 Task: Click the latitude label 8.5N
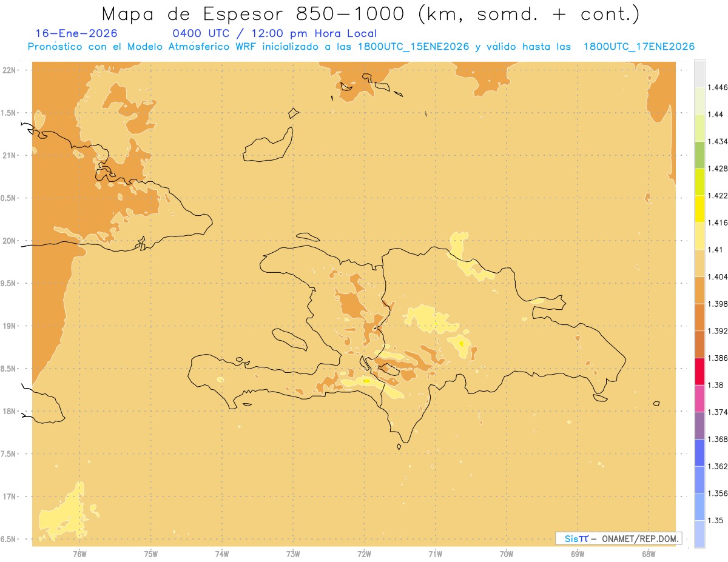coord(9,369)
